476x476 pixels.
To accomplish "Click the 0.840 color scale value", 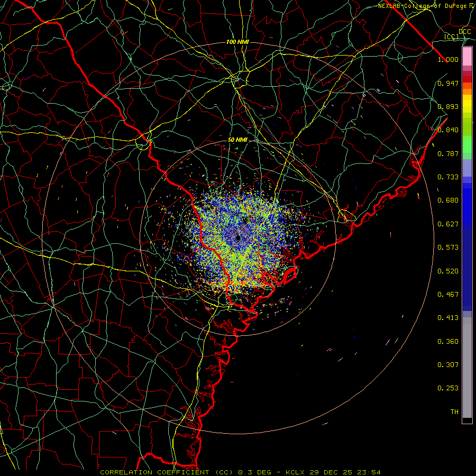I will pyautogui.click(x=448, y=130).
